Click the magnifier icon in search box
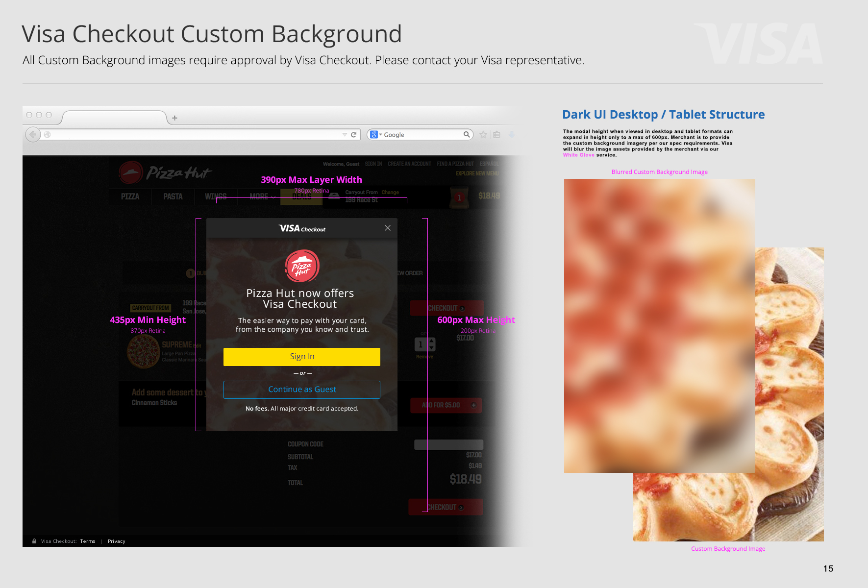868x588 pixels. click(x=467, y=134)
